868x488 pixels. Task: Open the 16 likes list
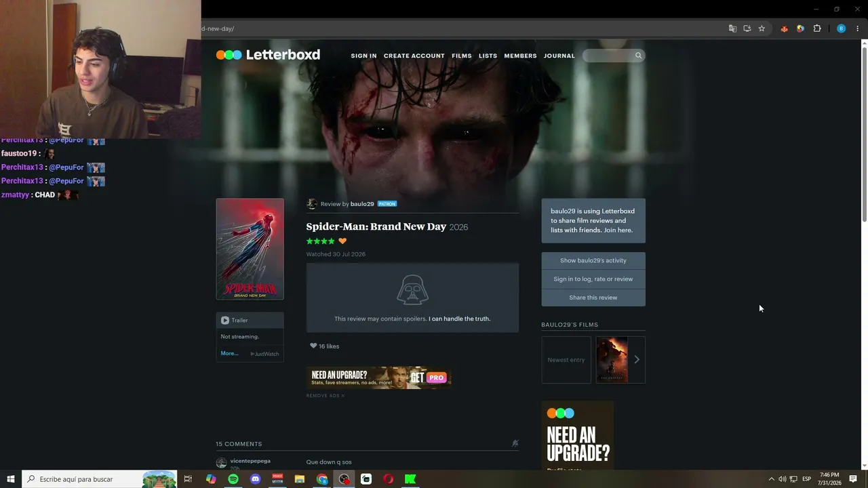click(329, 346)
